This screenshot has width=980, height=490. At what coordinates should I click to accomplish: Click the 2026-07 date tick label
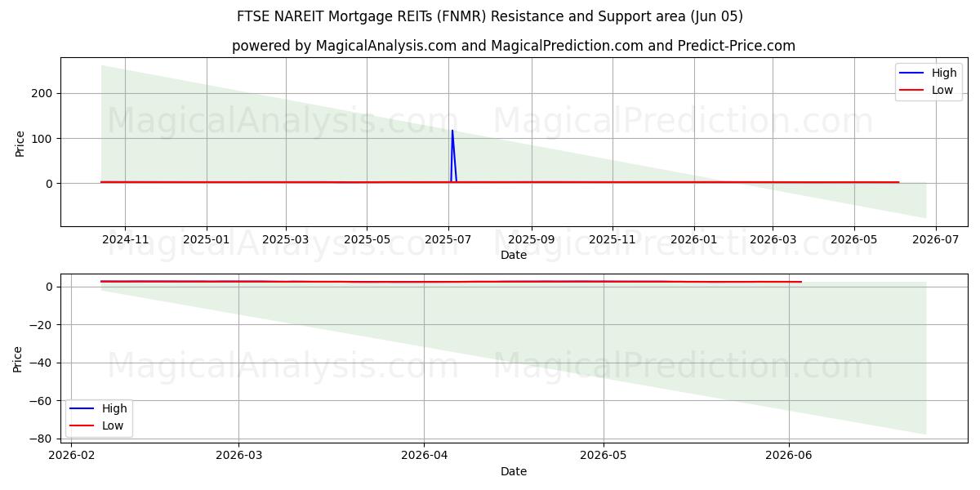936,240
